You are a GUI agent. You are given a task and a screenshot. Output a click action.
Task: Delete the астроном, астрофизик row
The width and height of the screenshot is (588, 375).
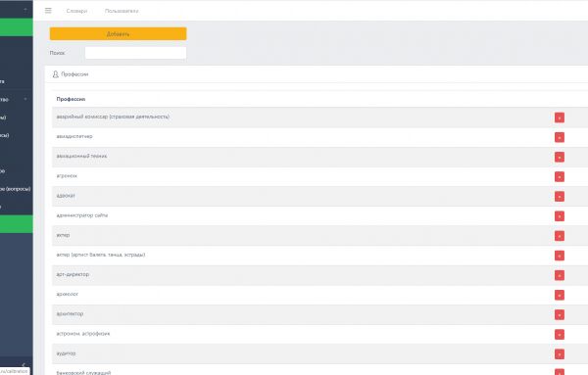pyautogui.click(x=560, y=335)
